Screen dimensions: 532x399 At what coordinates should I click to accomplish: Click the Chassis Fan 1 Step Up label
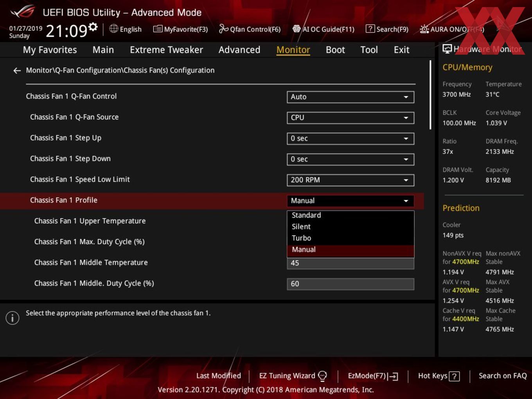point(66,138)
